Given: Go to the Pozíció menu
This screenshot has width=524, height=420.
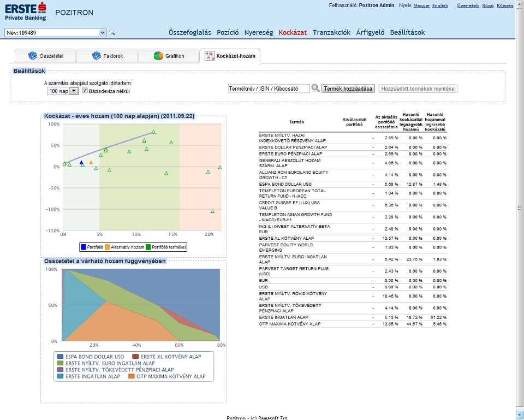Looking at the screenshot, I should [x=228, y=32].
